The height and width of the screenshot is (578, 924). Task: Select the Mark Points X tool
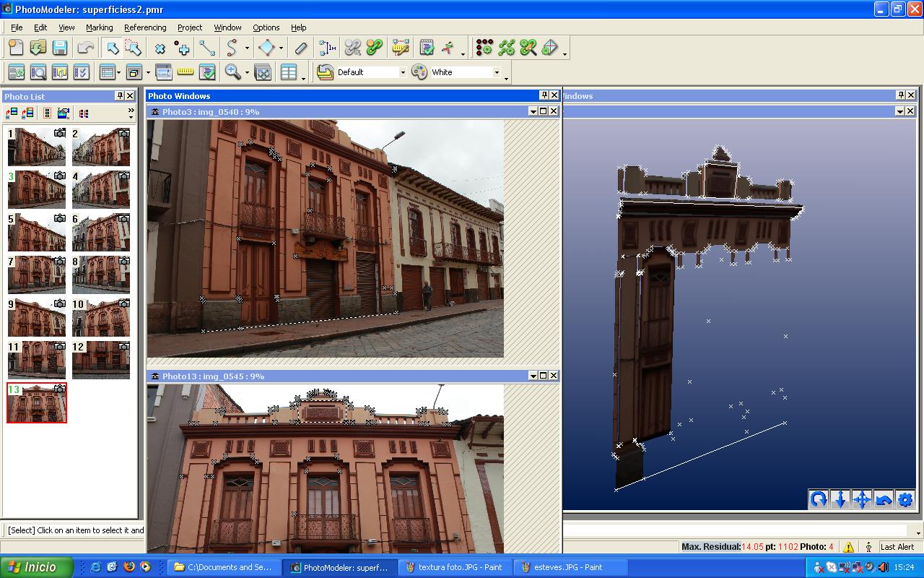[x=160, y=48]
